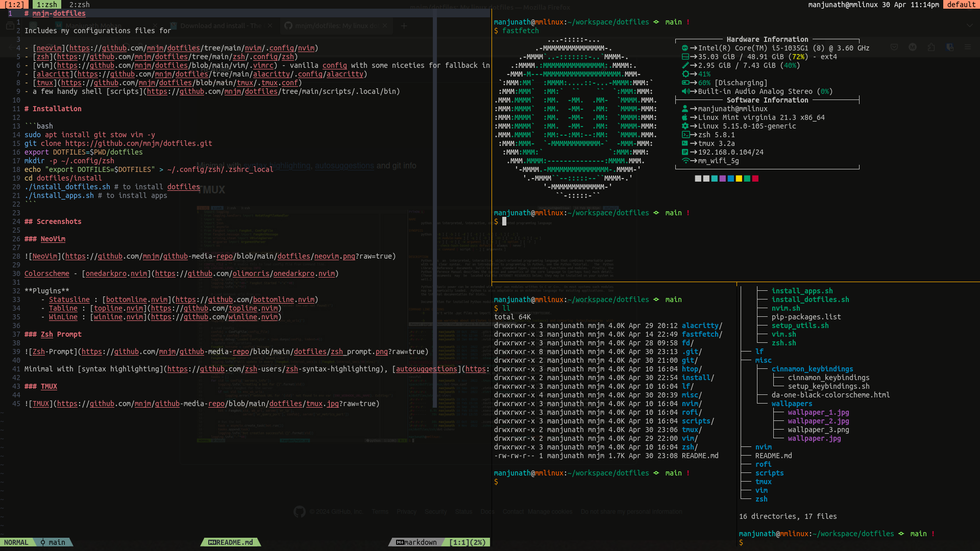Image resolution: width=980 pixels, height=551 pixels.
Task: Click the teal color block under fastfetch
Action: tap(715, 179)
